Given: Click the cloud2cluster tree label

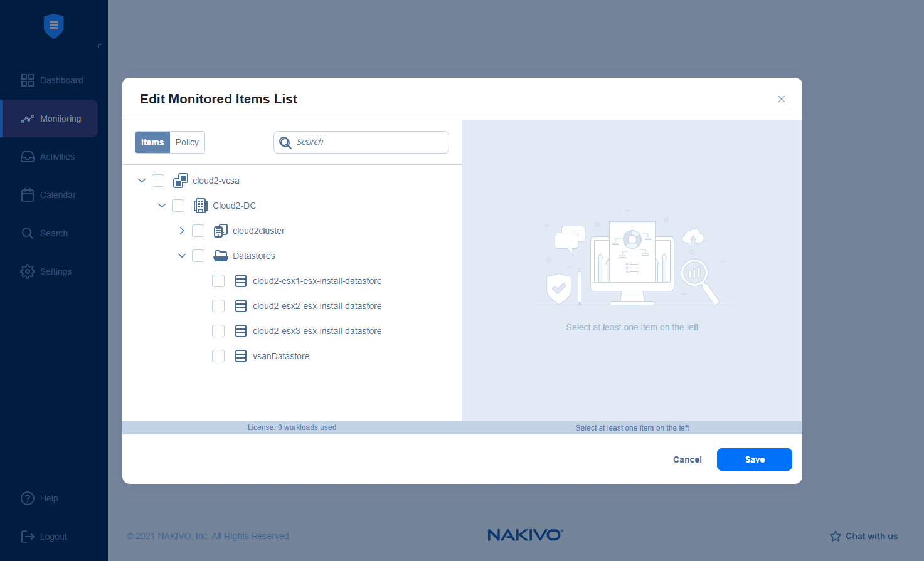Looking at the screenshot, I should (x=258, y=231).
